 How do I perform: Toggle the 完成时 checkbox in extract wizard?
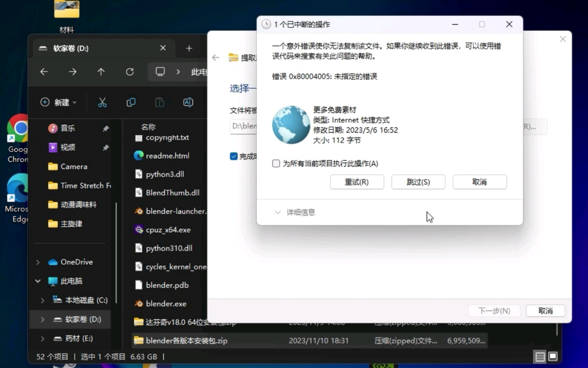(233, 156)
